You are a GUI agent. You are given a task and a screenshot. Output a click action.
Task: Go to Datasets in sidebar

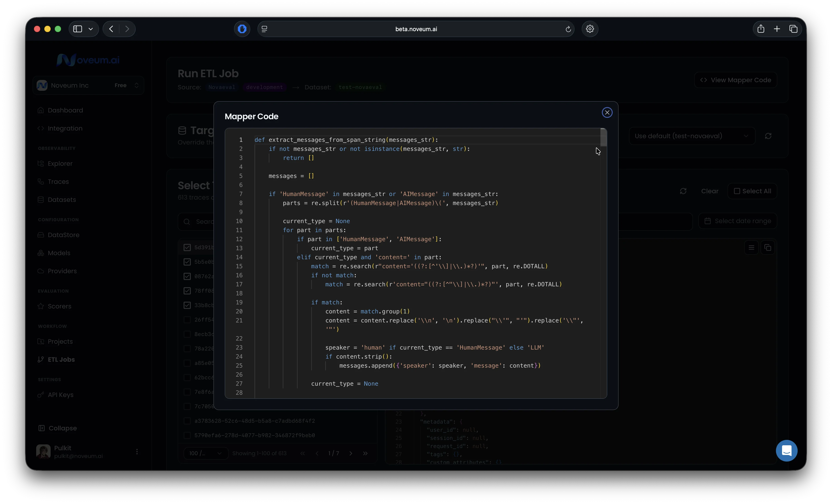pos(61,200)
